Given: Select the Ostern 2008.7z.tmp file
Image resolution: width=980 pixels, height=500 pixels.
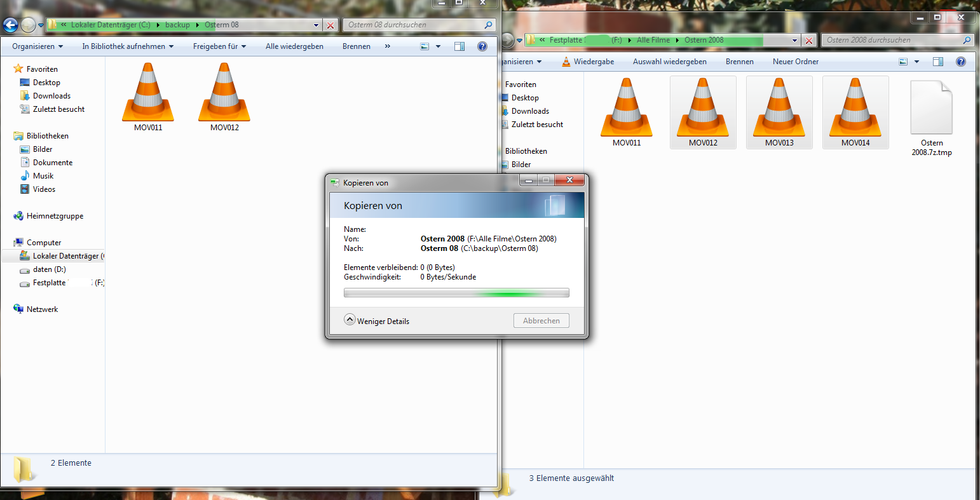Looking at the screenshot, I should [932, 118].
